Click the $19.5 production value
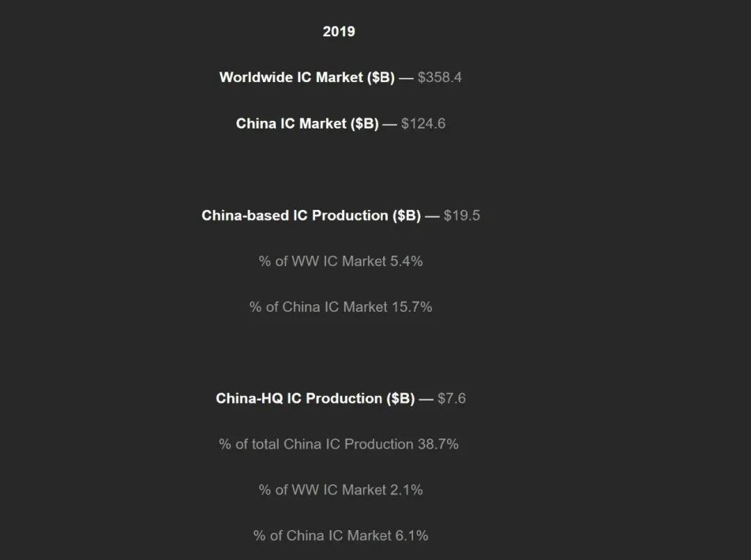The image size is (751, 560). (462, 215)
